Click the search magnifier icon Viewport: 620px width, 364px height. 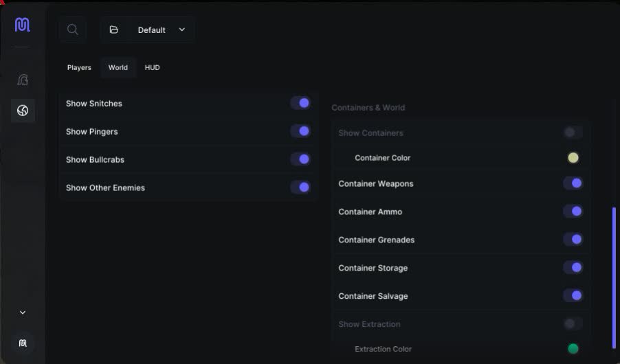tap(72, 30)
